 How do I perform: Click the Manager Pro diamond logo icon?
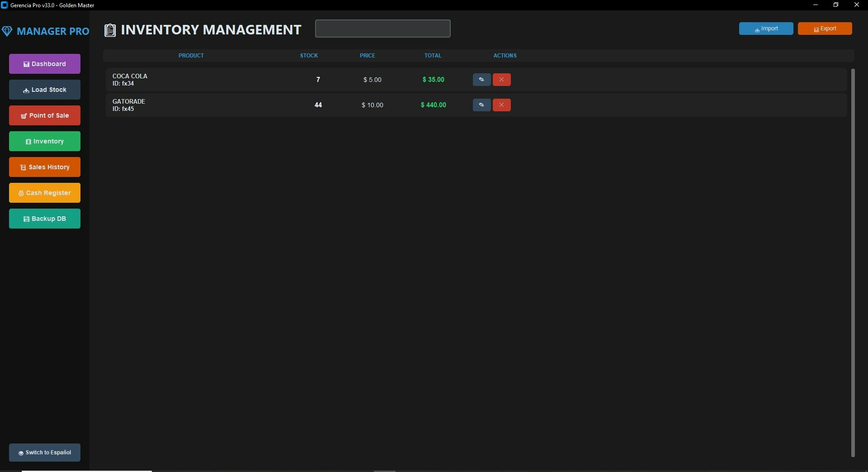(7, 31)
